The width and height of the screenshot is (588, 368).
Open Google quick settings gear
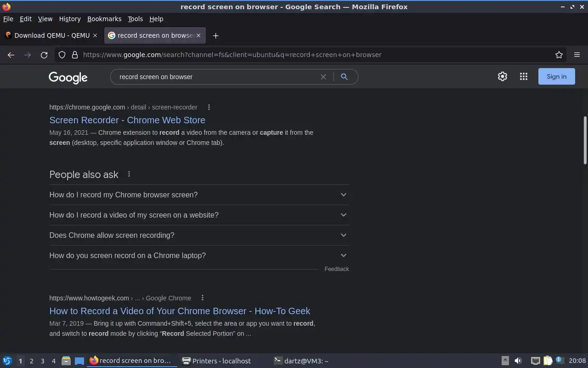coord(503,76)
